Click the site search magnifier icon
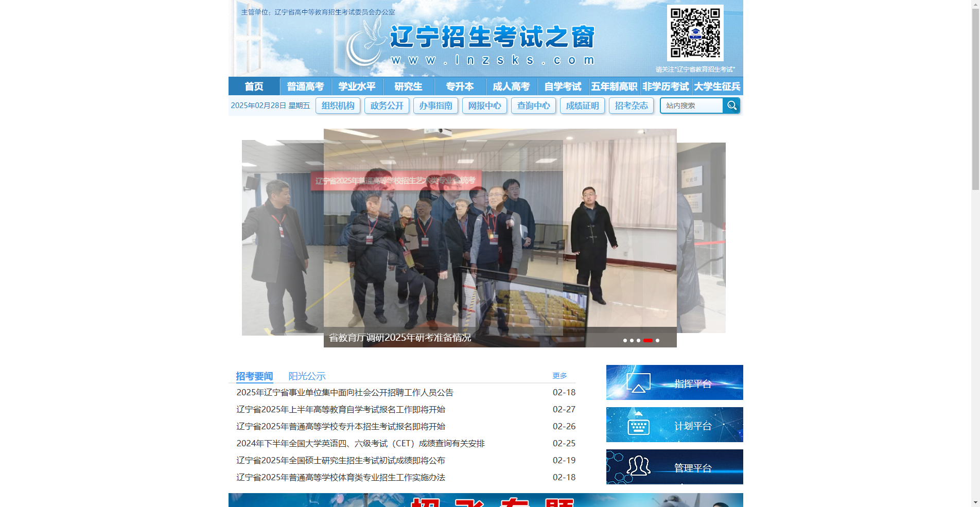The width and height of the screenshot is (980, 507). 731,106
